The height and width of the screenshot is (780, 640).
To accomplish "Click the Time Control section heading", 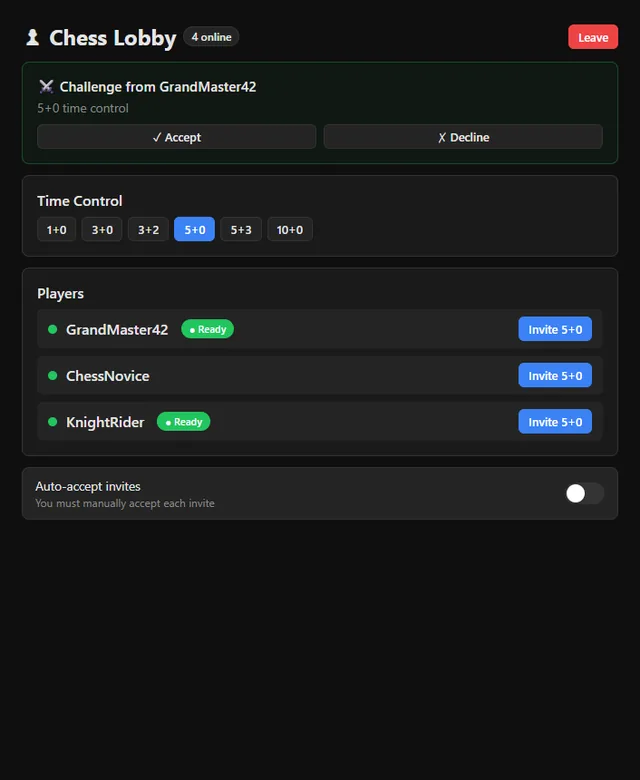I will [80, 201].
